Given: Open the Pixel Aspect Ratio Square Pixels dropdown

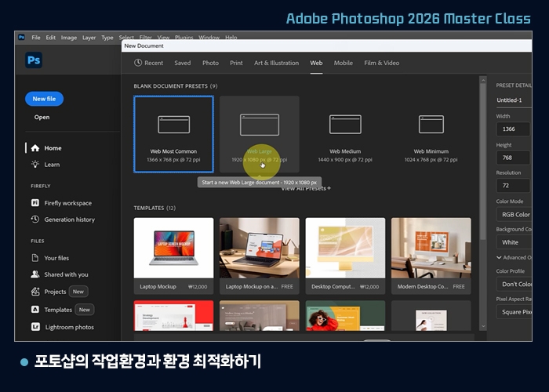Looking at the screenshot, I should coord(514,312).
